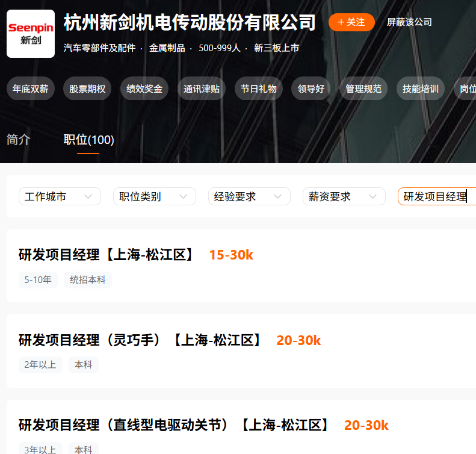Open job 研发项目经理（直线型电驱动关节）listing

[174, 425]
